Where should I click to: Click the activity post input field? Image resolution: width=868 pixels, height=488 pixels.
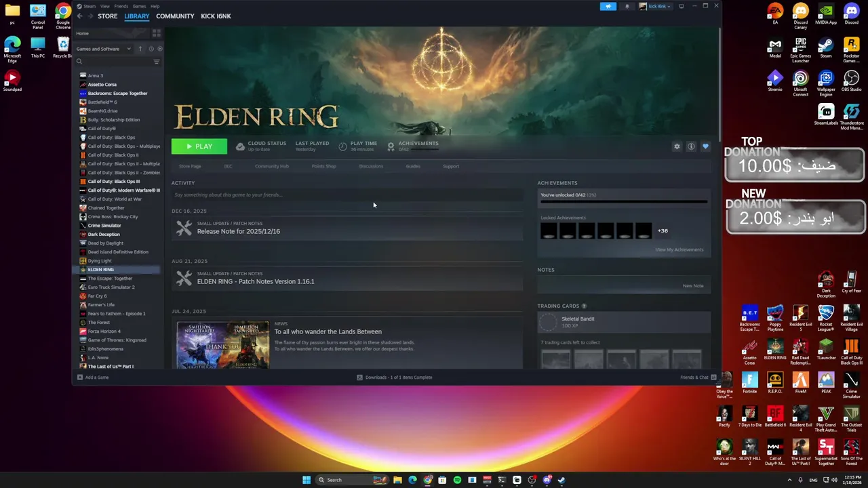pyautogui.click(x=347, y=195)
